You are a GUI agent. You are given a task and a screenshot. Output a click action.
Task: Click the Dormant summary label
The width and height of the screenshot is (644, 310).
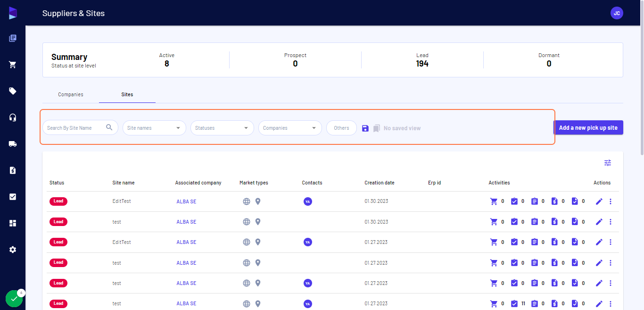(x=549, y=55)
